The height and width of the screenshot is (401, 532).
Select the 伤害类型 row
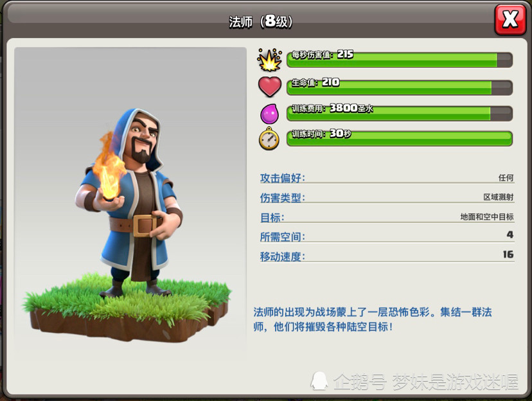coord(387,197)
